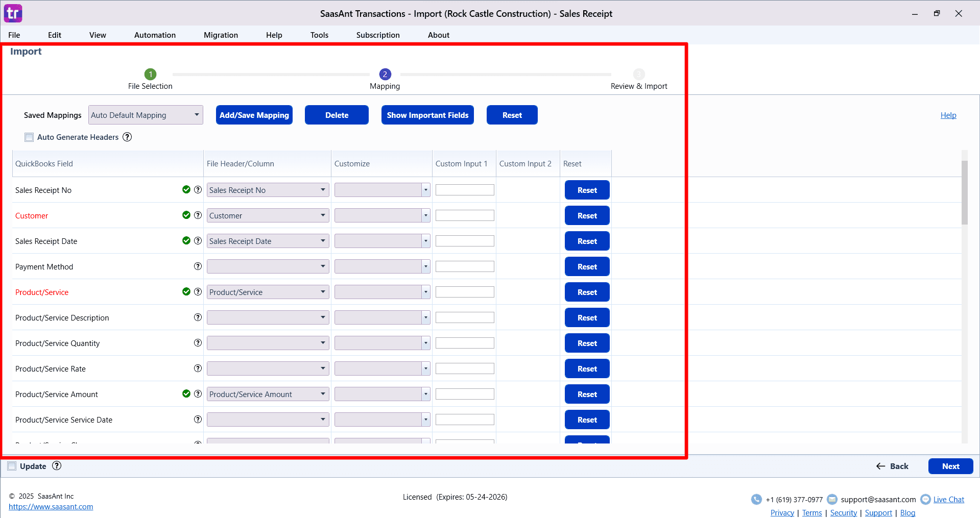The image size is (980, 518).
Task: Open the Automation menu
Action: tap(155, 35)
